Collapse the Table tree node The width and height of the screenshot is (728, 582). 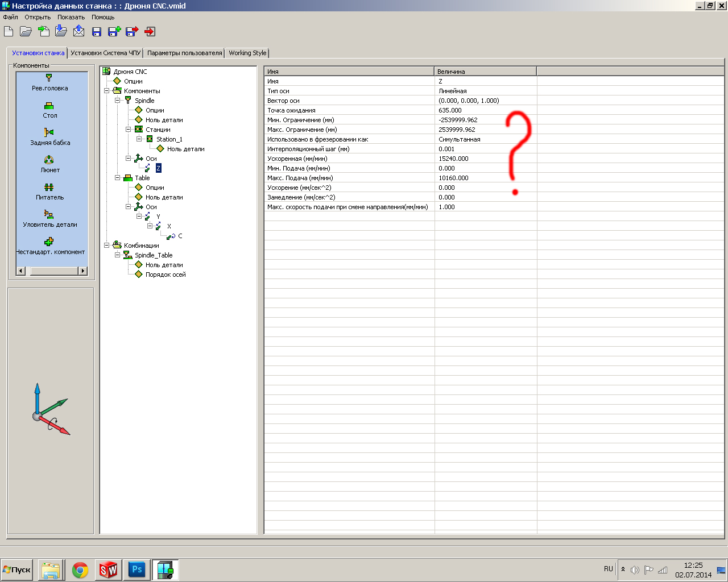point(117,178)
